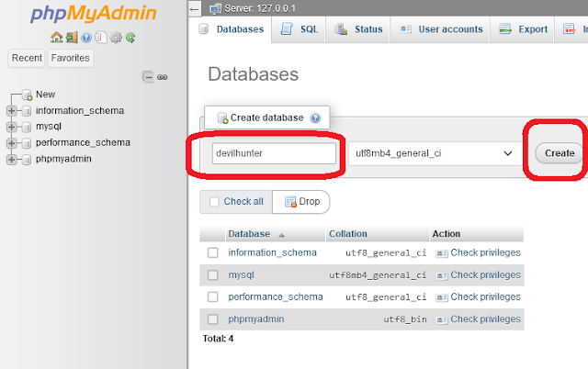Click the phpMyAdmin logo
The image size is (588, 369).
click(x=94, y=14)
